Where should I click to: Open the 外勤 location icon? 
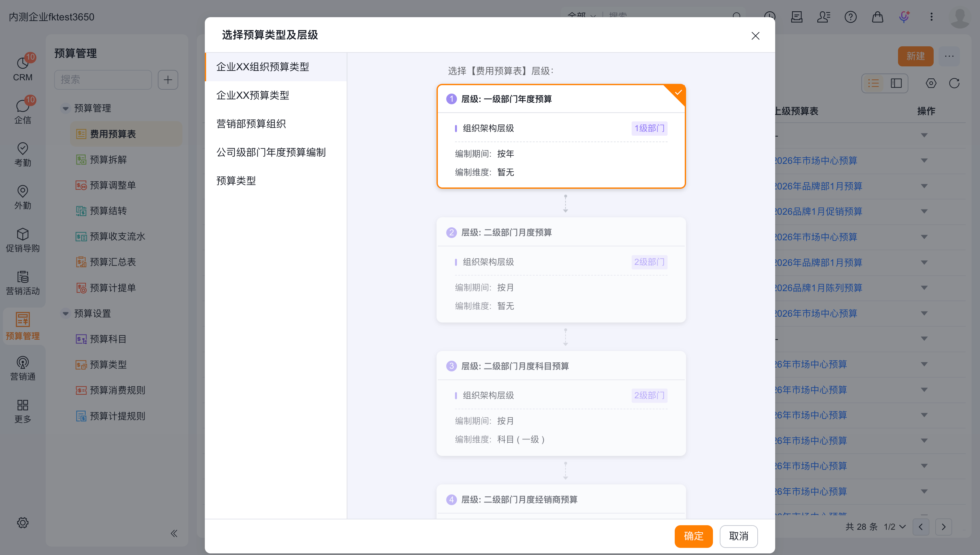pyautogui.click(x=22, y=191)
